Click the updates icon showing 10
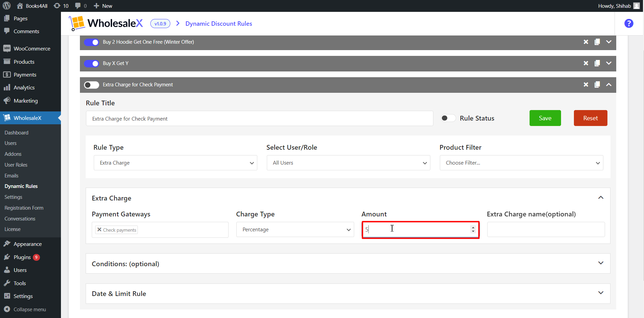 pos(61,6)
